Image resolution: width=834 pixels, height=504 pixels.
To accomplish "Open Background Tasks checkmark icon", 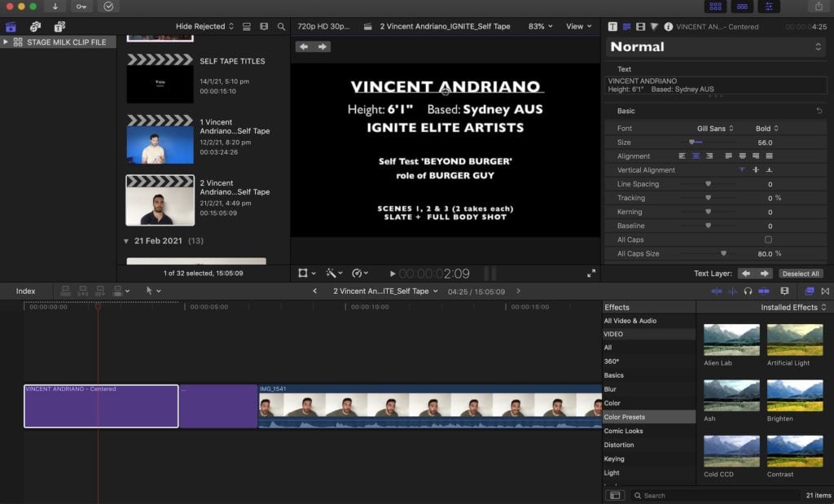I will tap(108, 7).
